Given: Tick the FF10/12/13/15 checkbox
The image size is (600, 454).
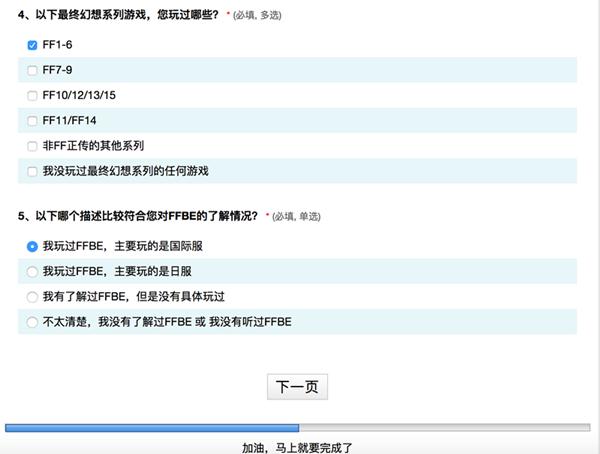Looking at the screenshot, I should [x=33, y=96].
